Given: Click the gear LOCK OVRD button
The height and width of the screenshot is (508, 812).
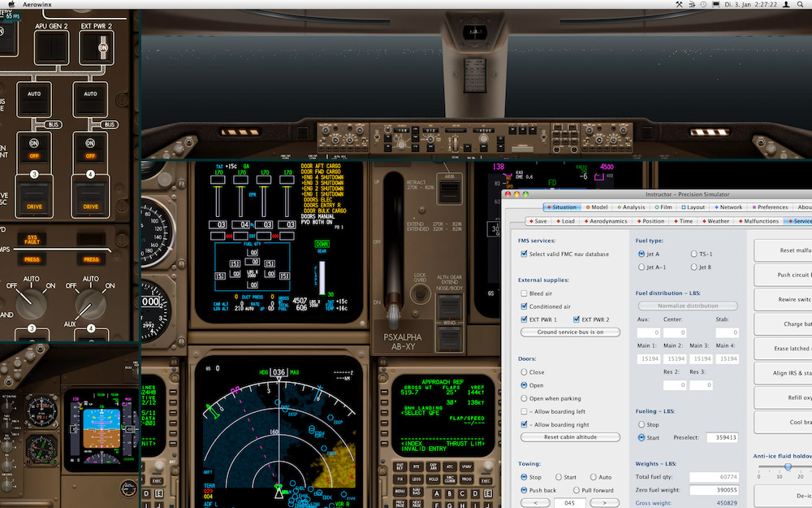Looking at the screenshot, I should click(420, 294).
